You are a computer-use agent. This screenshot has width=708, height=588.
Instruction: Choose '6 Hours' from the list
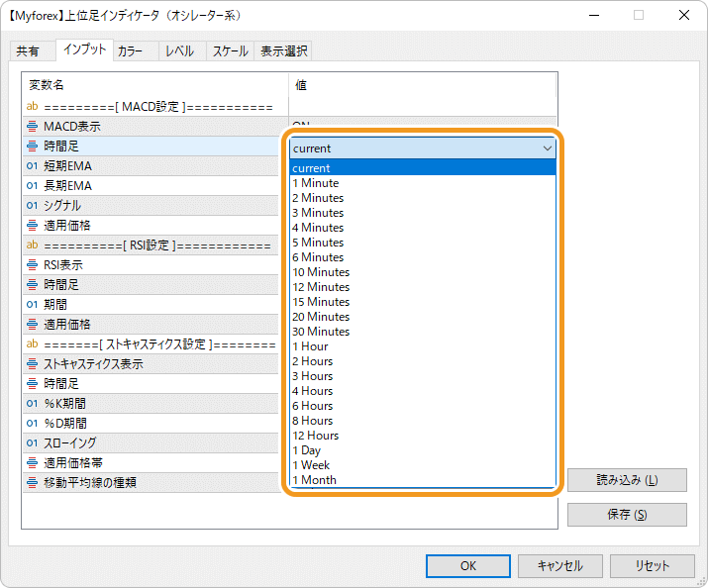(x=422, y=407)
